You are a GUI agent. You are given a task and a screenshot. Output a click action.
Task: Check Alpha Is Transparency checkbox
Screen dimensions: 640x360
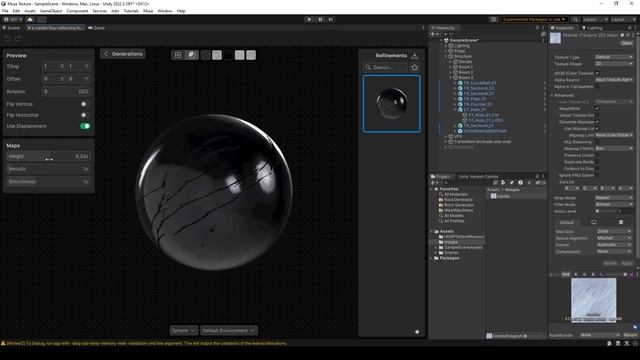pyautogui.click(x=597, y=87)
